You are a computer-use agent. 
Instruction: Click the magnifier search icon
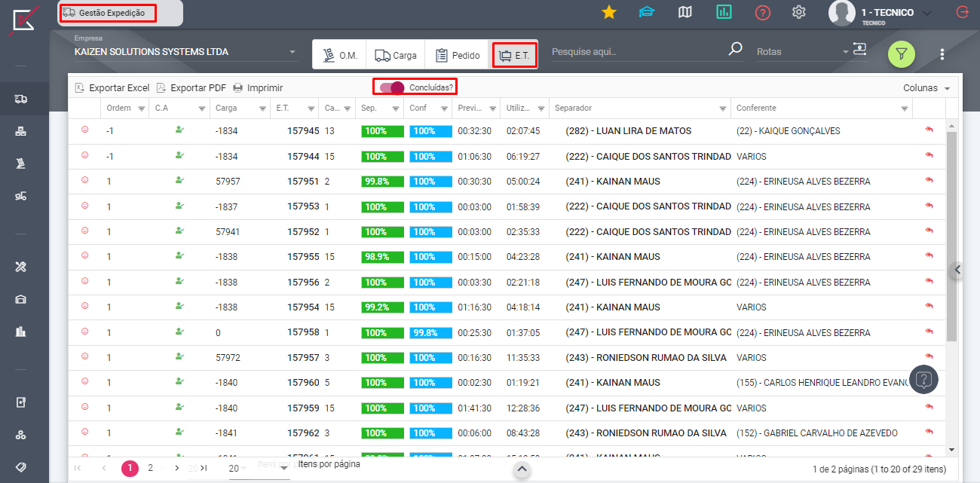pyautogui.click(x=735, y=50)
